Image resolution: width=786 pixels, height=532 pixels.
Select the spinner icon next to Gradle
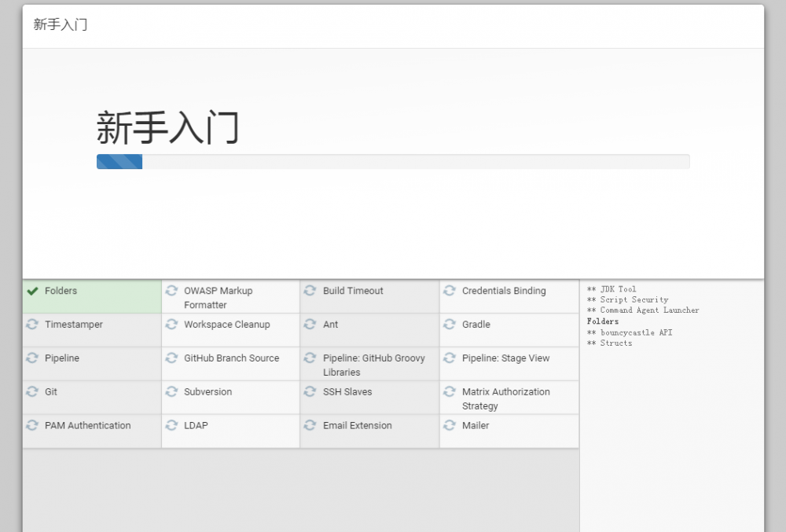[449, 325]
